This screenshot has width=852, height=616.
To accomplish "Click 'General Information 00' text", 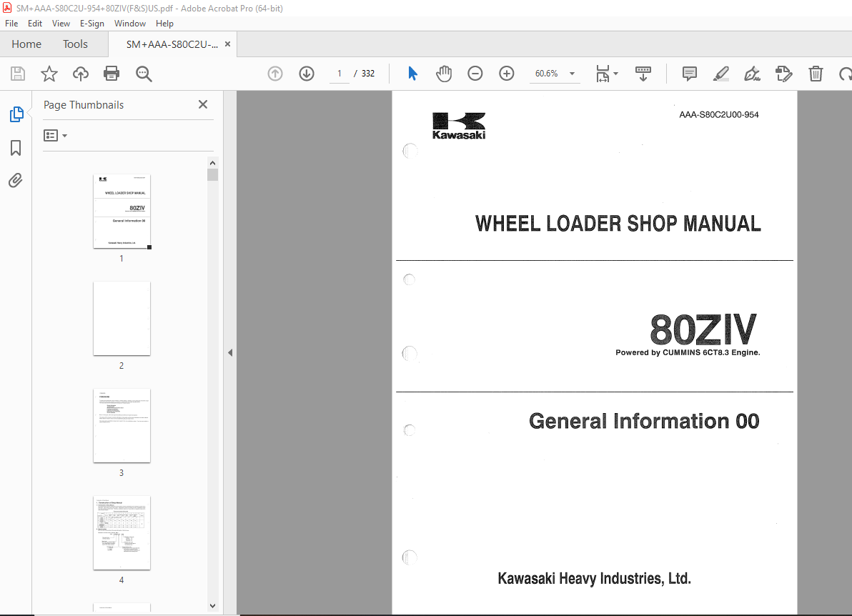I will pyautogui.click(x=644, y=421).
